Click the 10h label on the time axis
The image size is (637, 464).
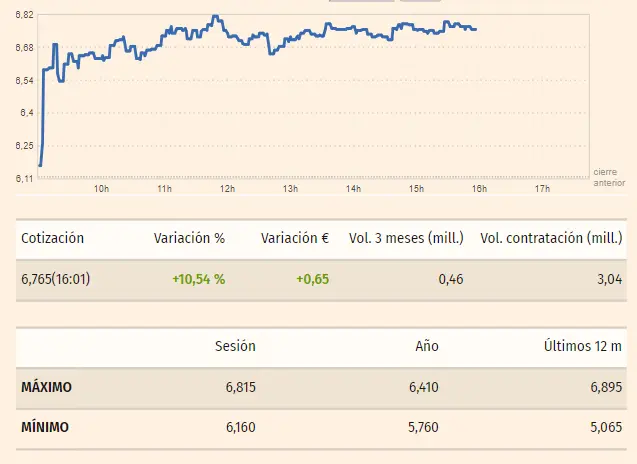[101, 189]
